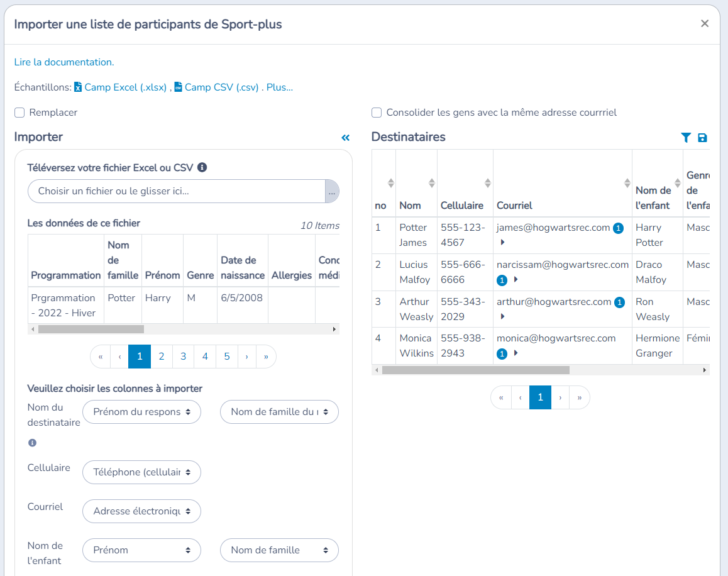Viewport: 728px width, 576px height.
Task: Open Prénom dropdown for Nom de l'enfant
Action: click(x=141, y=550)
